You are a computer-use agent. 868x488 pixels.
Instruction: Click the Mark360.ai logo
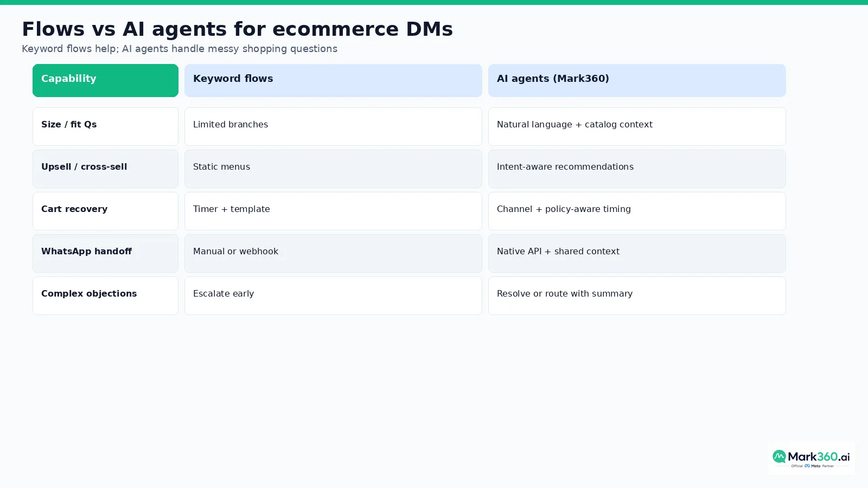point(811,458)
